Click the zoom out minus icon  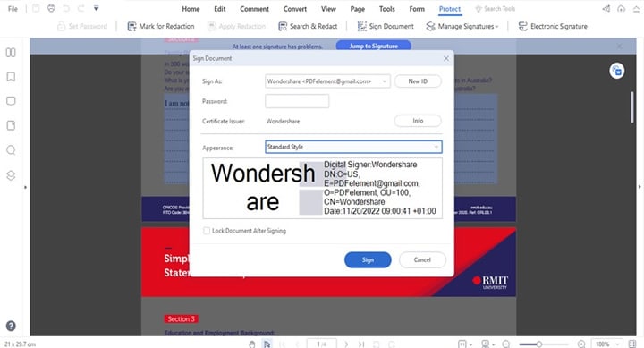[506, 344]
